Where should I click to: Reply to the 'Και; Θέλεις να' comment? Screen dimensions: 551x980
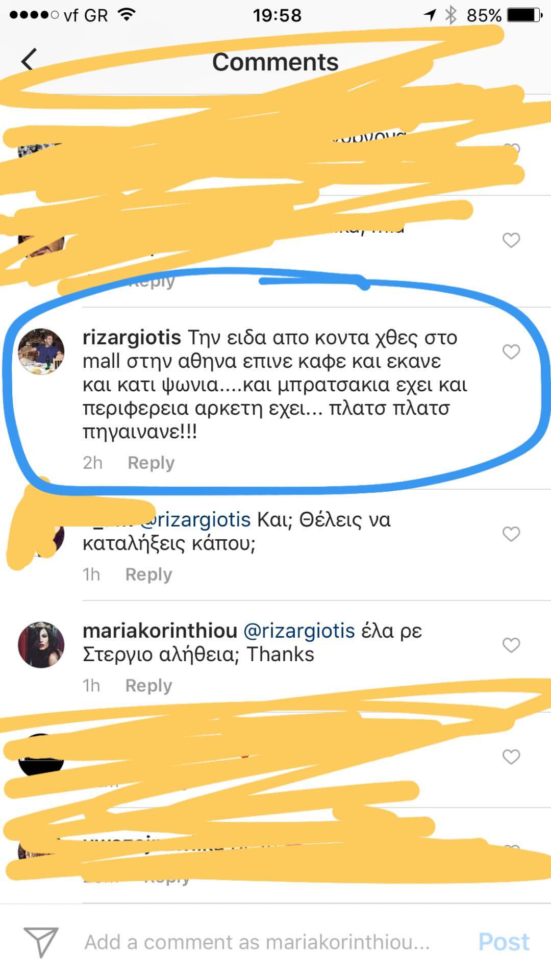[149, 574]
